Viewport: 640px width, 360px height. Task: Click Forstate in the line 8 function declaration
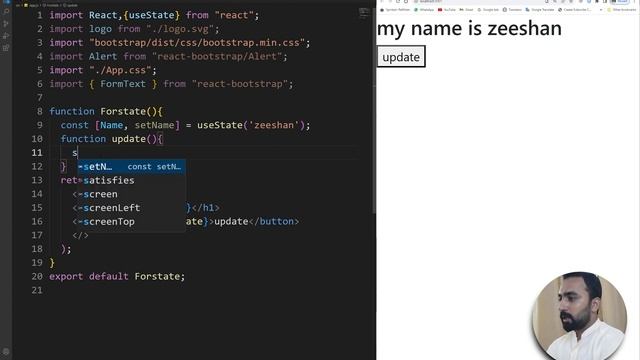[123, 111]
